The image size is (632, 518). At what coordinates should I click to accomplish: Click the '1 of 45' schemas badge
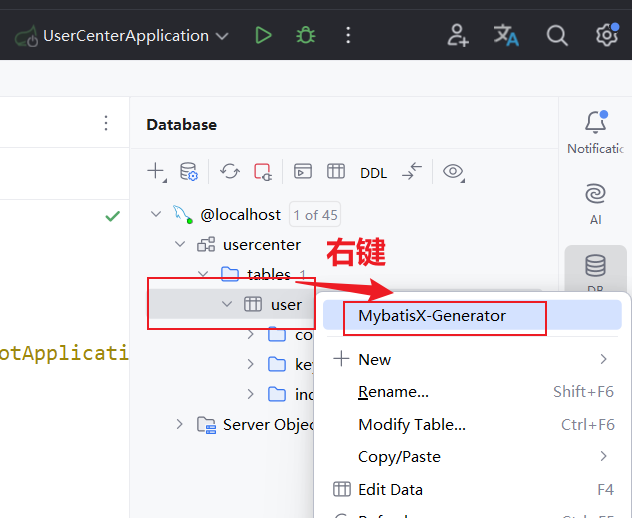click(315, 215)
